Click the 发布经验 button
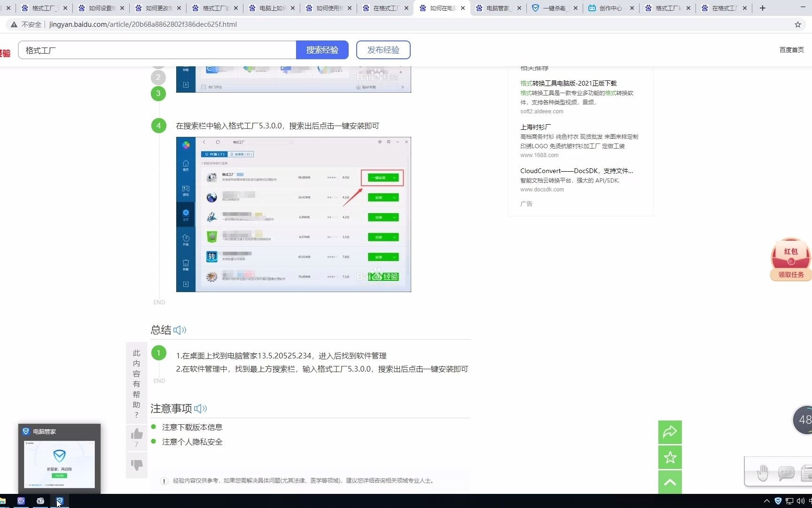812x508 pixels. tap(383, 50)
